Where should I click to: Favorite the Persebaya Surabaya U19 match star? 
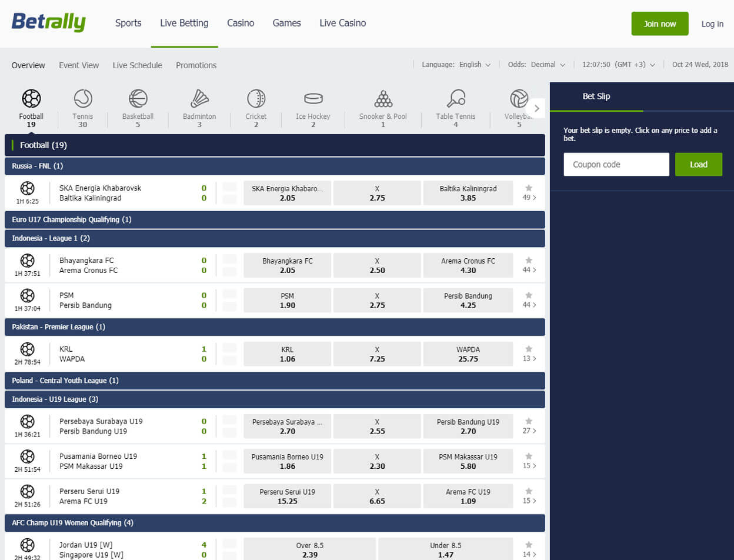point(529,421)
